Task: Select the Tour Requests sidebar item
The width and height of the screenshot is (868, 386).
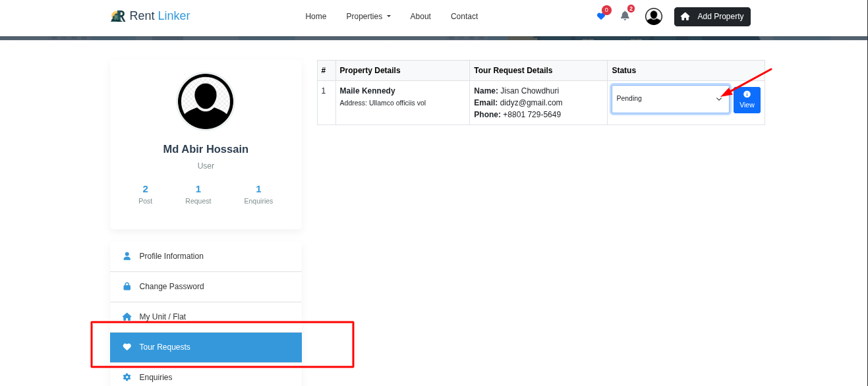Action: [206, 347]
